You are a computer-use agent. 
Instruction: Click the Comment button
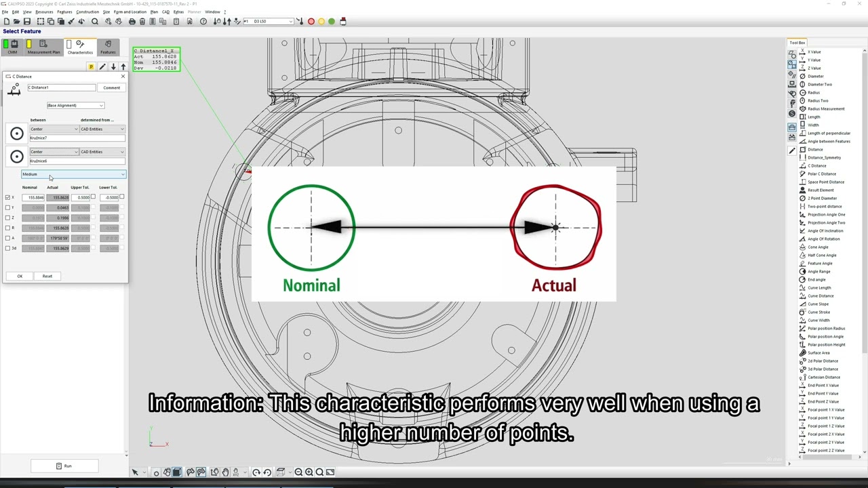click(111, 87)
